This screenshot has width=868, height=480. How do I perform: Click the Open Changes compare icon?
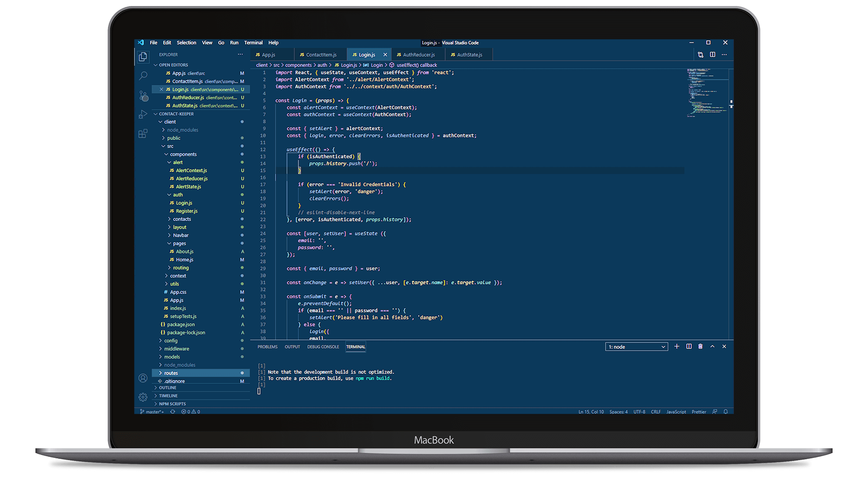click(700, 55)
